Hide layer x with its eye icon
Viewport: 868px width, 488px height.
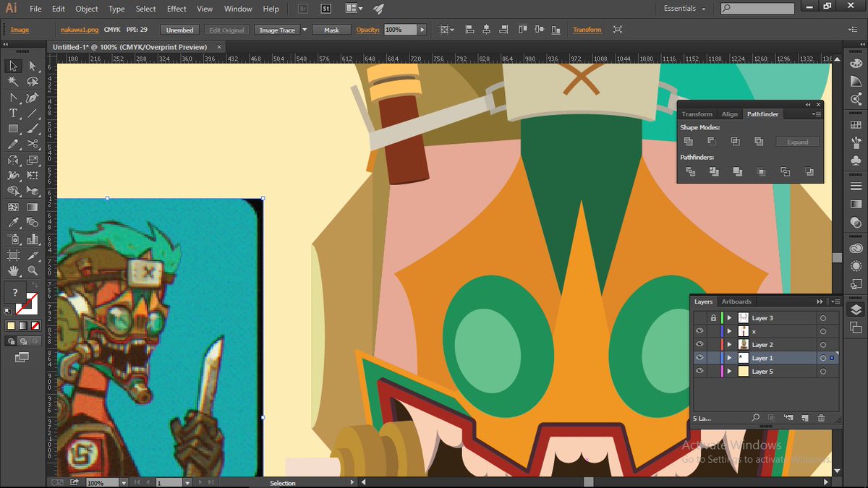pos(699,331)
